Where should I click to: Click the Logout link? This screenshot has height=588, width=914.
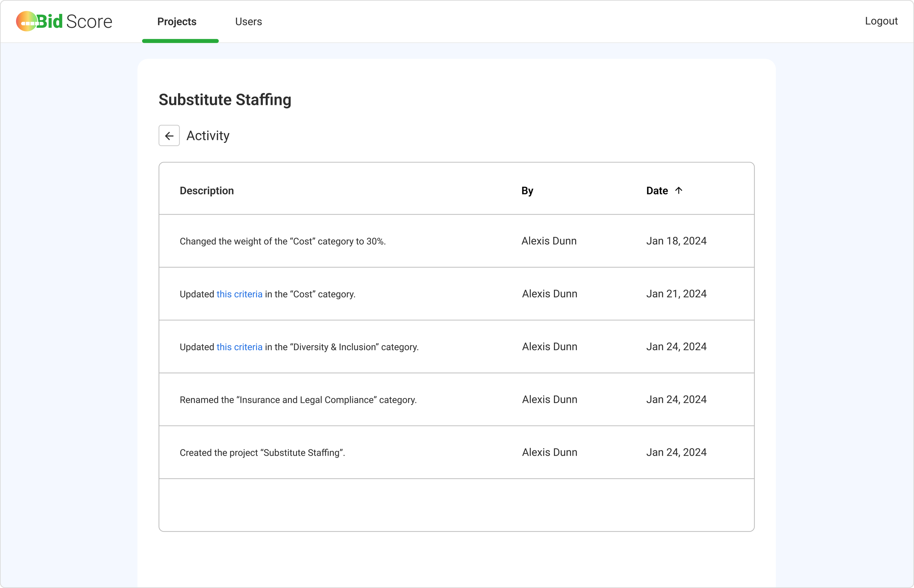pyautogui.click(x=881, y=21)
